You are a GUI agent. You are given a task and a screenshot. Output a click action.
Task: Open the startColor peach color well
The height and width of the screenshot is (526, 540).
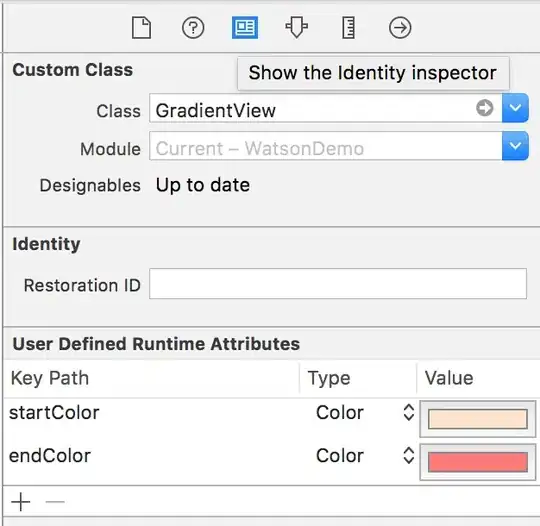click(x=478, y=419)
